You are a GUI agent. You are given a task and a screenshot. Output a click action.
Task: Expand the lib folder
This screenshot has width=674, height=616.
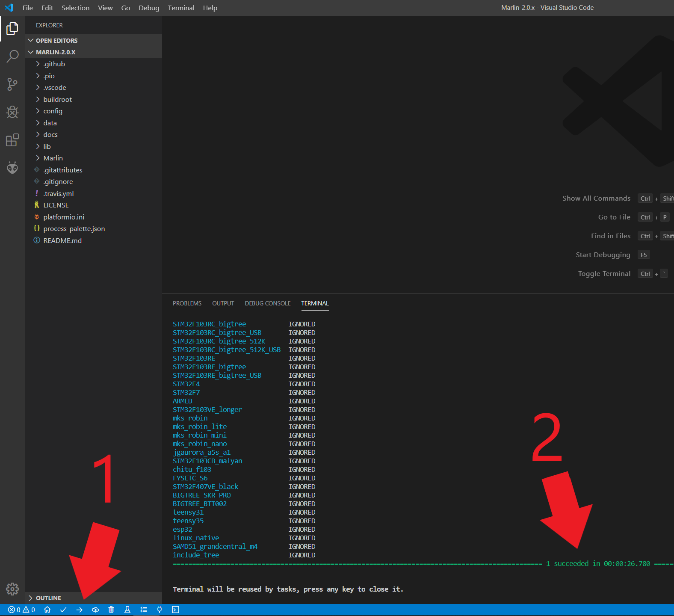pos(94,146)
